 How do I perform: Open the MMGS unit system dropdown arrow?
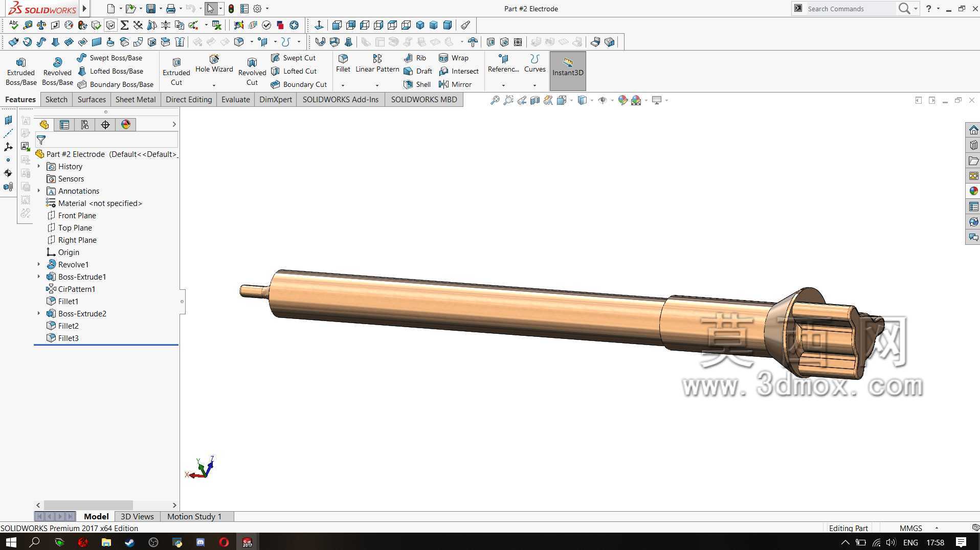(x=937, y=528)
